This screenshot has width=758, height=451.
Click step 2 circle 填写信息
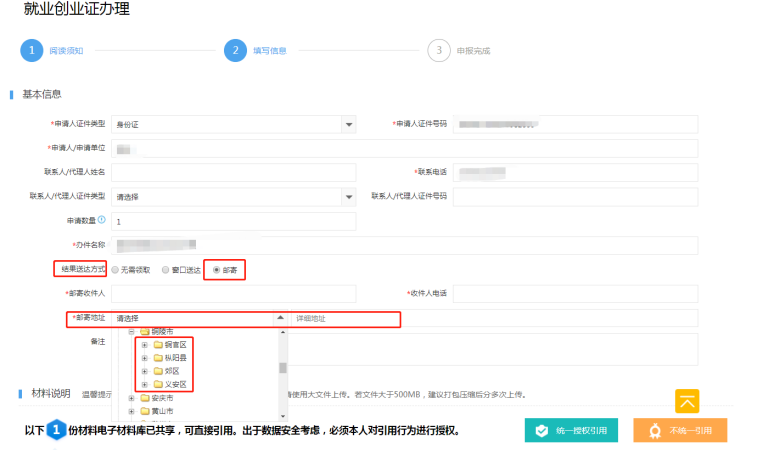[235, 50]
